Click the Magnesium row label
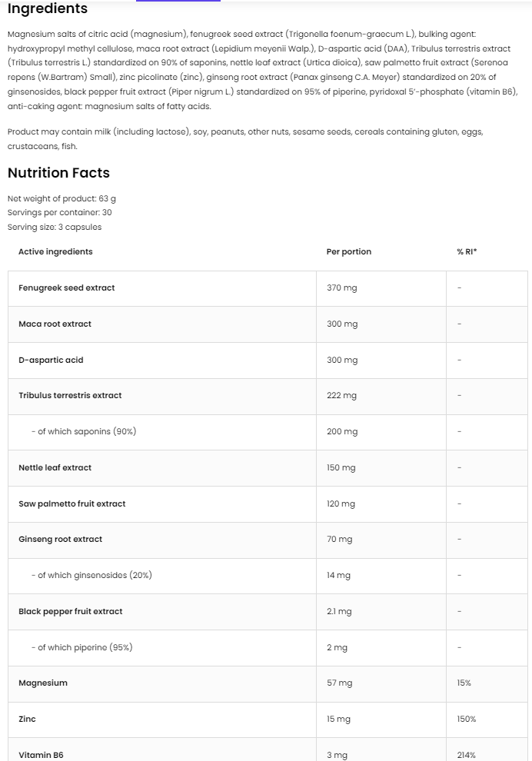This screenshot has width=532, height=761. [43, 683]
